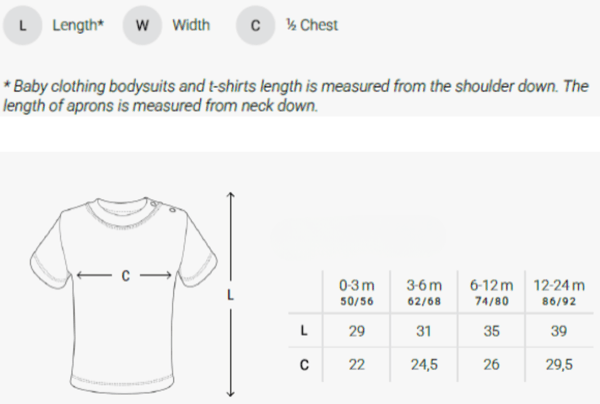Click the ½ Chest legend label
600x404 pixels.
[x=311, y=26]
